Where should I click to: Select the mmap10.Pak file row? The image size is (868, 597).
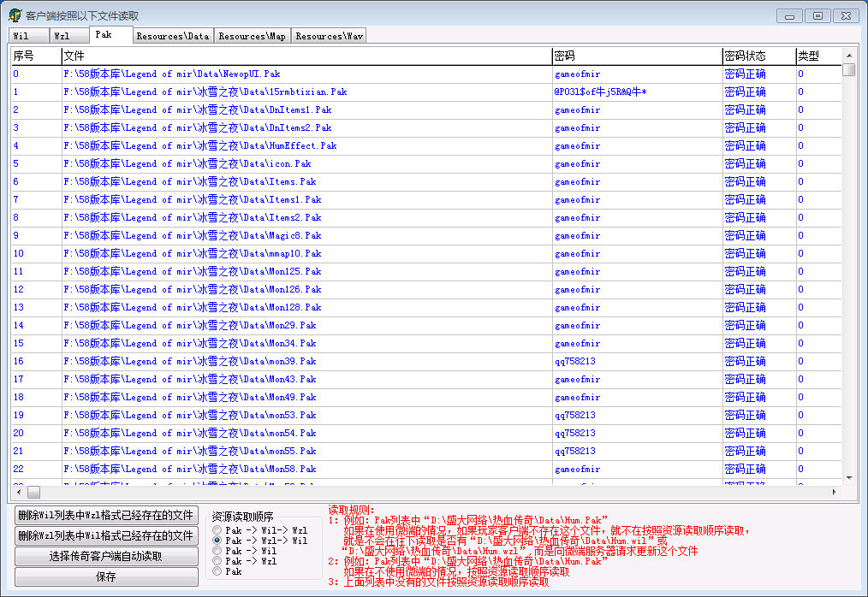pos(426,253)
